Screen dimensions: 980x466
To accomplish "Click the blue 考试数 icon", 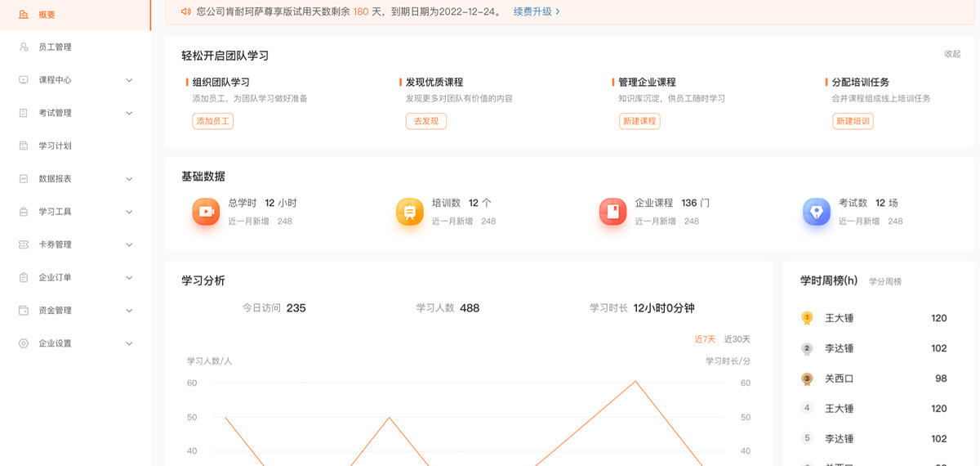I will pos(816,212).
